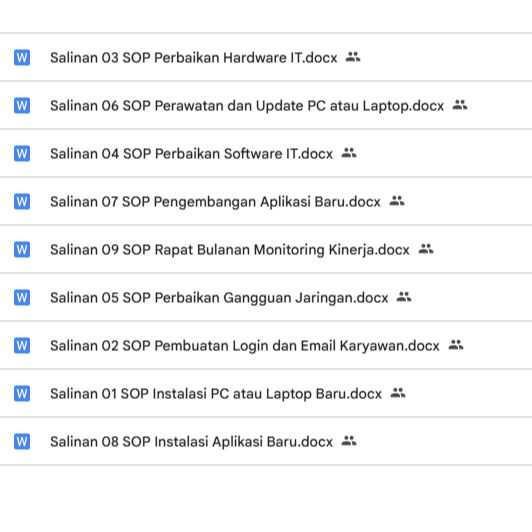Click shared icon next to Salinan 08 Instalasi Aplikasi

349,441
